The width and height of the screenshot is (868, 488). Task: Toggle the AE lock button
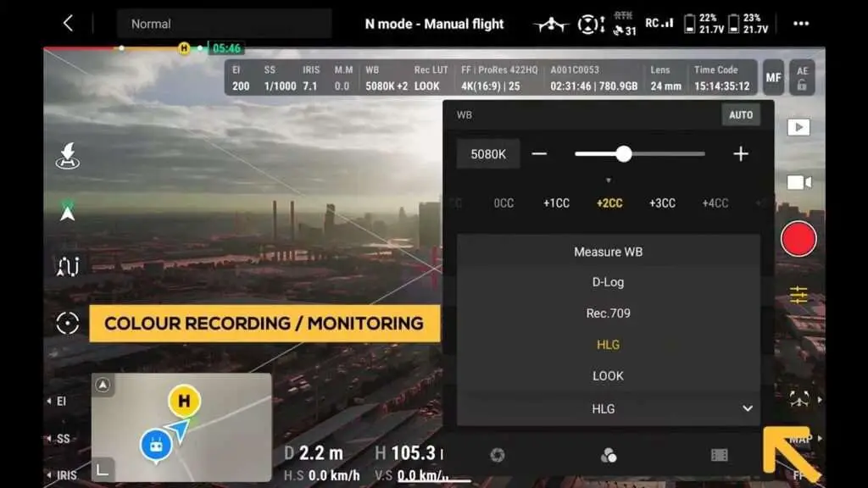point(802,78)
